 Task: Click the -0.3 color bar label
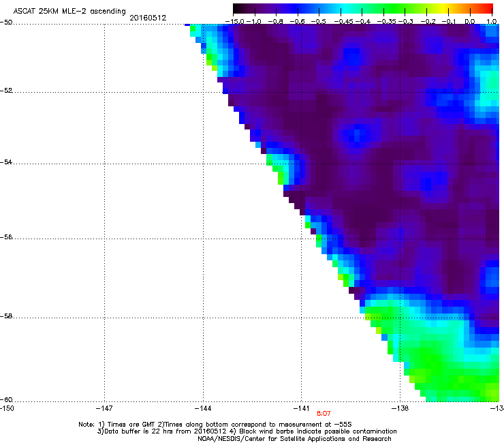[x=406, y=22]
